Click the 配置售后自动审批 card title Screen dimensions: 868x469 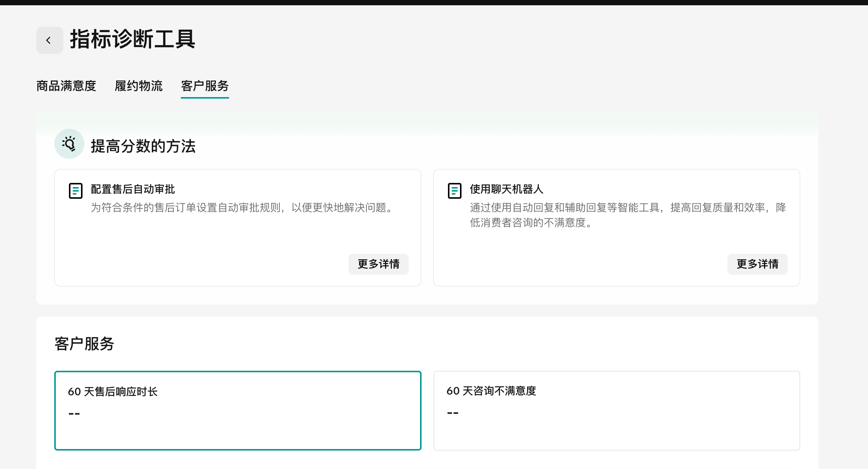133,189
